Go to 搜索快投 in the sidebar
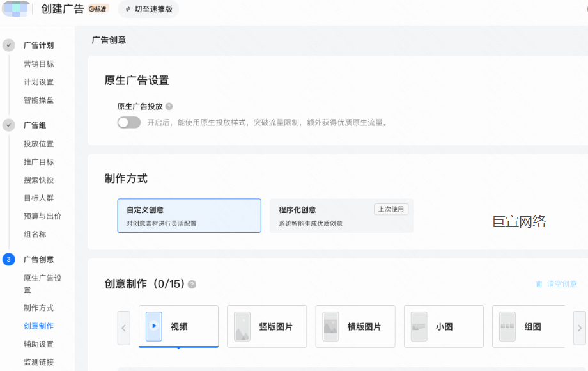Image resolution: width=588 pixels, height=371 pixels. (38, 180)
